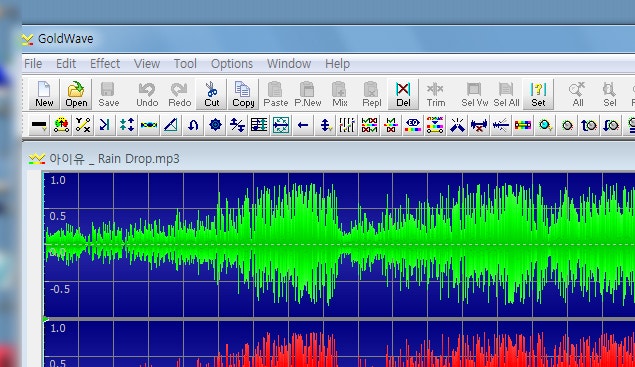
Task: Expand the Censor effect dropdown (black bar)
Action: click(39, 125)
